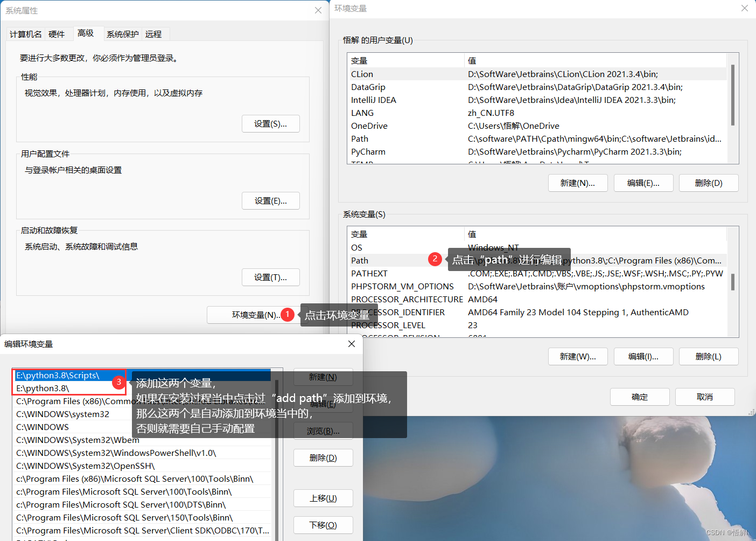Image resolution: width=756 pixels, height=541 pixels.
Task: Open the 系统保护 tab
Action: [122, 34]
